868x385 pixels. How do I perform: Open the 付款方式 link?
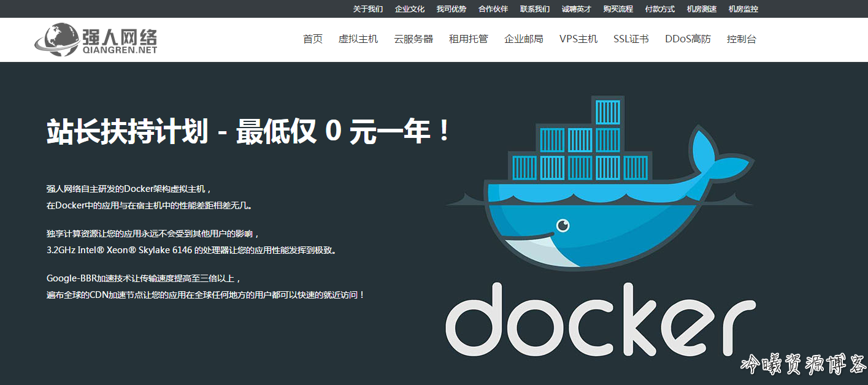coord(660,9)
